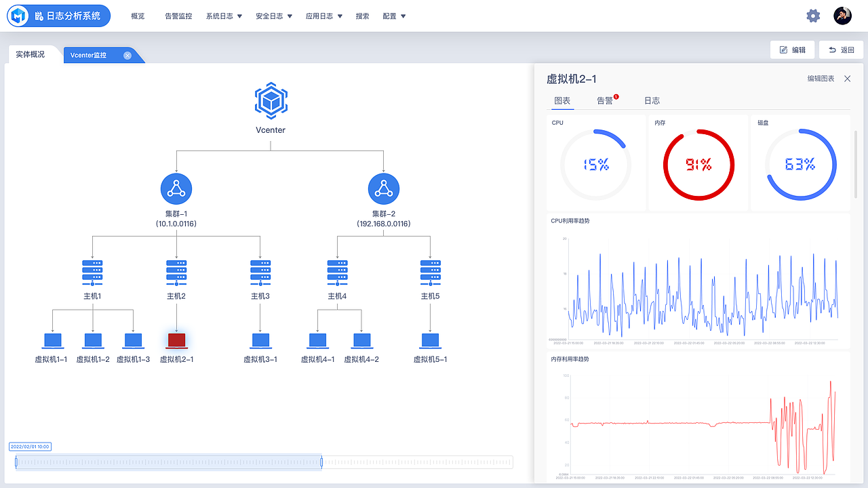Select the 实体概况 tab

pos(30,55)
